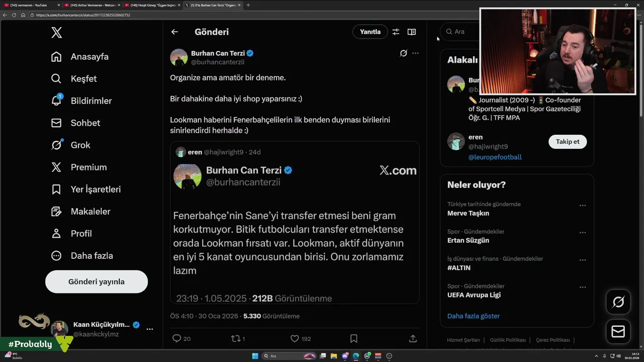Open @leuropefootball link
Viewport: 644px width, 362px height.
point(495,157)
